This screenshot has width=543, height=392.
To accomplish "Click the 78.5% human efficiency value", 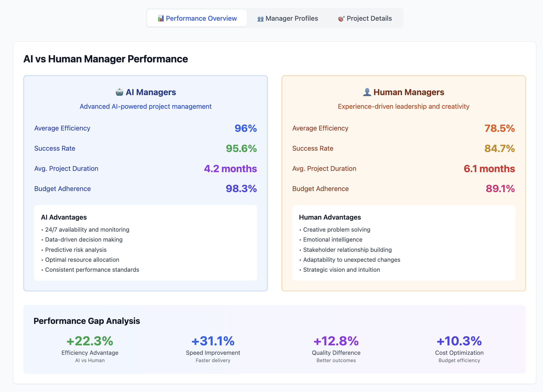I will tap(499, 128).
